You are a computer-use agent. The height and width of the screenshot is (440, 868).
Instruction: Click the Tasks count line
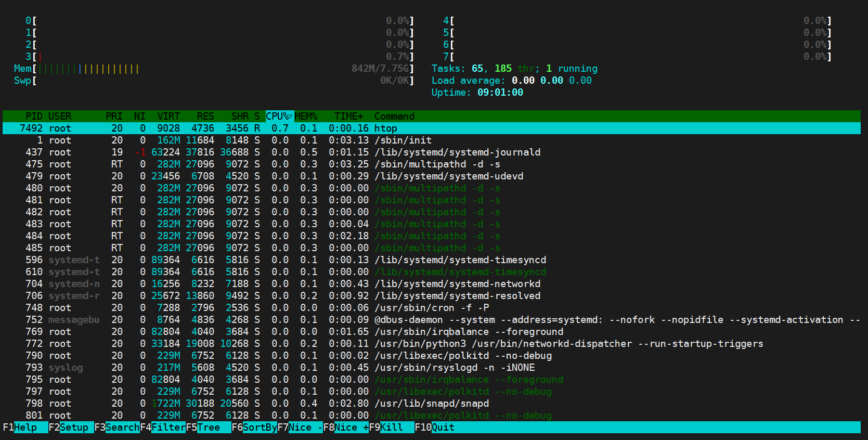(515, 69)
